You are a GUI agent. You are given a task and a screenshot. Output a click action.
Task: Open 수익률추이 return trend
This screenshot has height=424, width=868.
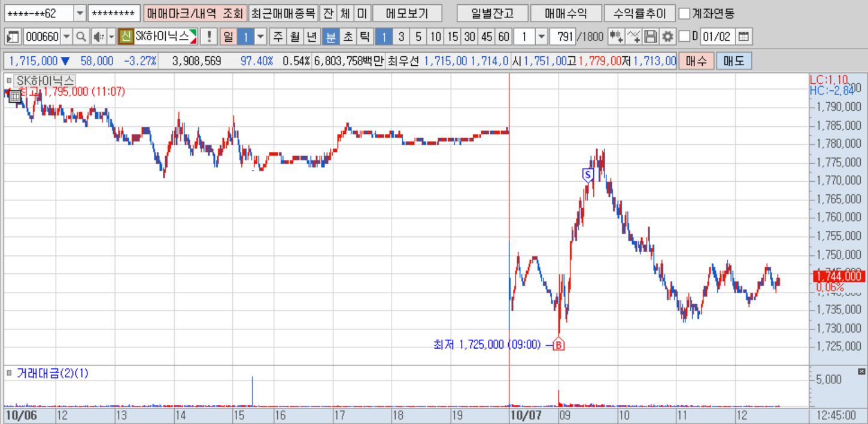pyautogui.click(x=639, y=13)
